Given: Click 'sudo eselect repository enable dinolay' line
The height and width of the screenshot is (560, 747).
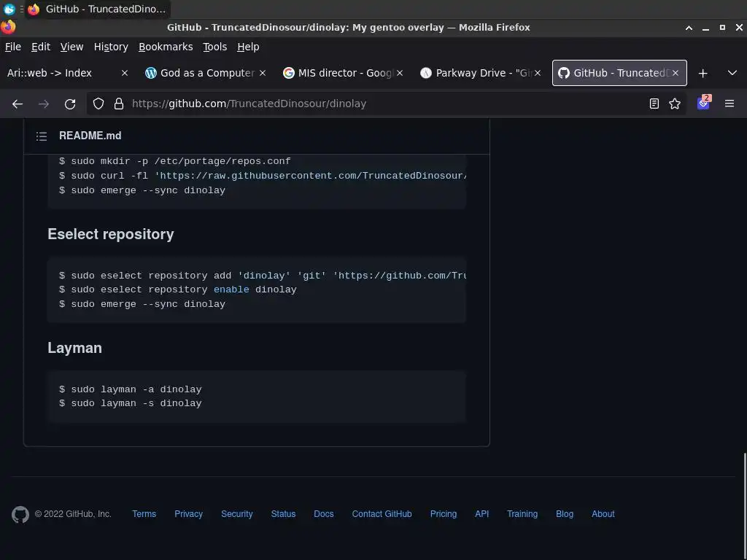Looking at the screenshot, I should (x=178, y=289).
